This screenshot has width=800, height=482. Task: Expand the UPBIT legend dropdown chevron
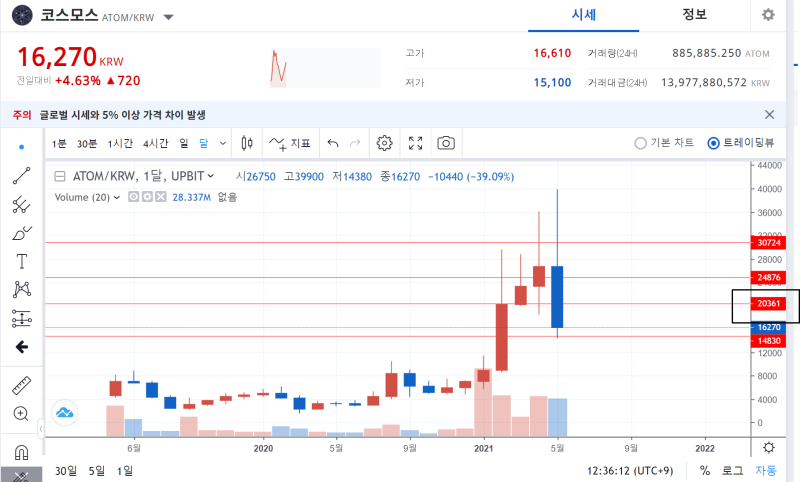tap(211, 176)
